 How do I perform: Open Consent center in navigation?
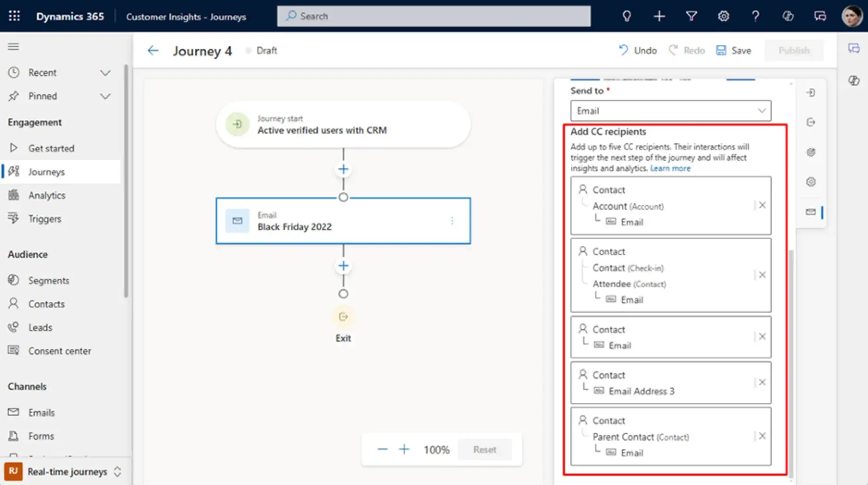point(60,351)
